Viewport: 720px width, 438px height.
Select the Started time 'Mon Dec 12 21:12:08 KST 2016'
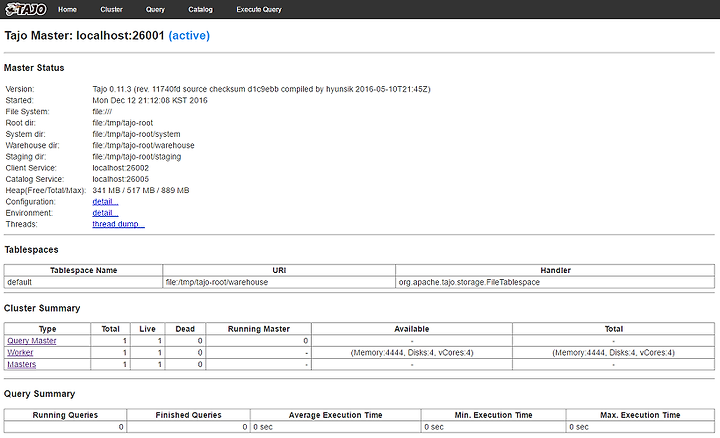(150, 101)
